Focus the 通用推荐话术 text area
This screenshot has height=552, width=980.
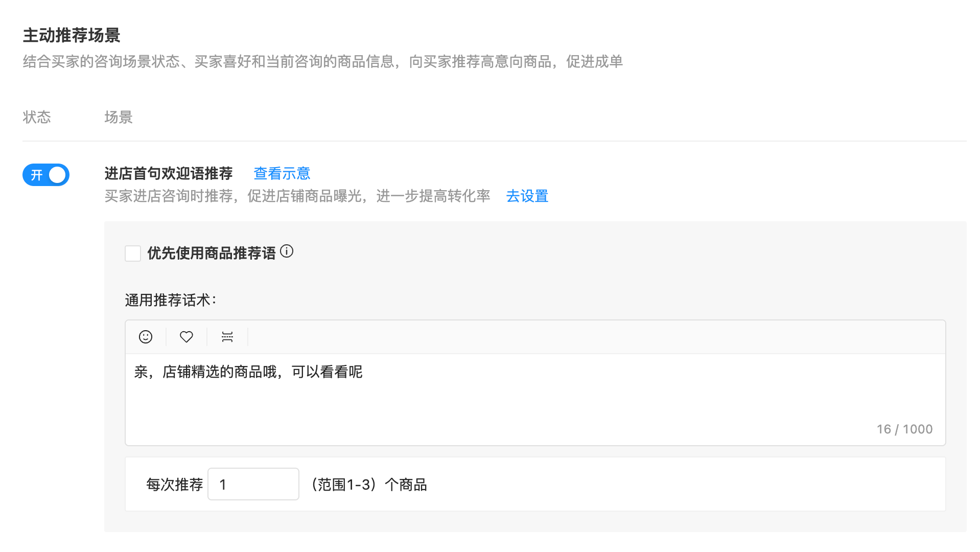pos(535,399)
